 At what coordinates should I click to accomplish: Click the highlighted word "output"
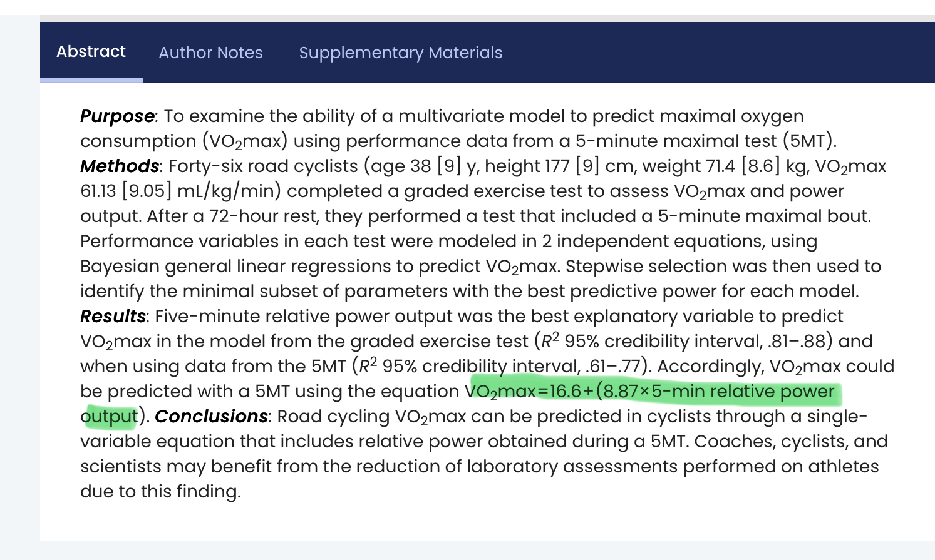[109, 417]
